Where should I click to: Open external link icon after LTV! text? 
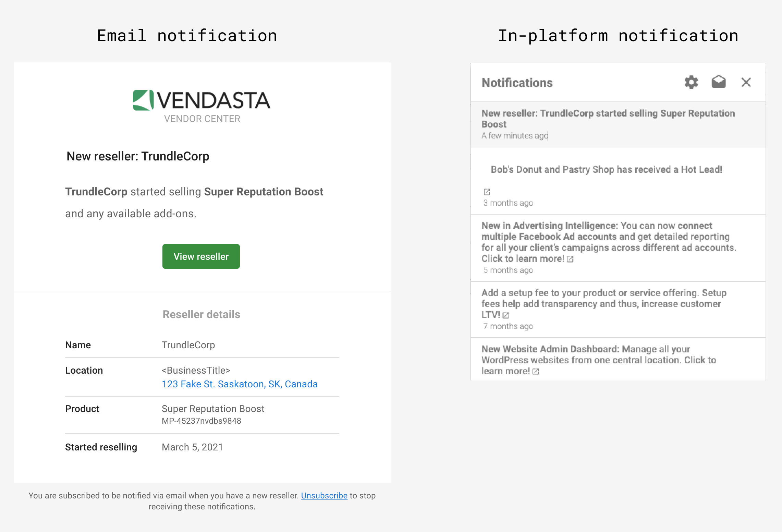pyautogui.click(x=506, y=315)
